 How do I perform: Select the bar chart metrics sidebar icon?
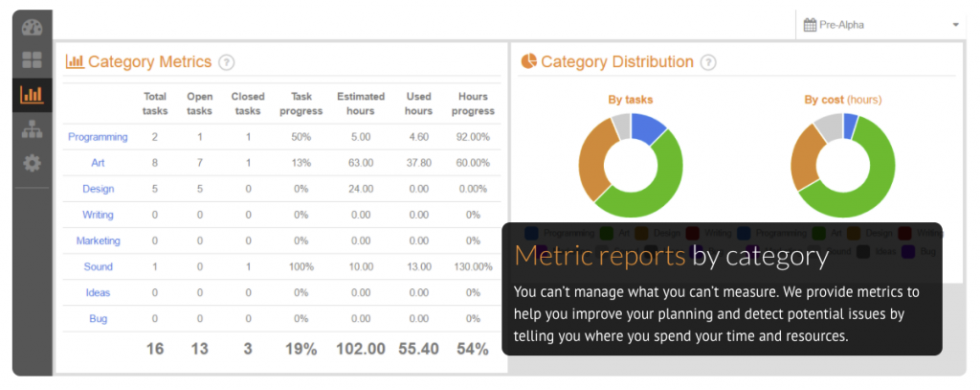tap(32, 94)
